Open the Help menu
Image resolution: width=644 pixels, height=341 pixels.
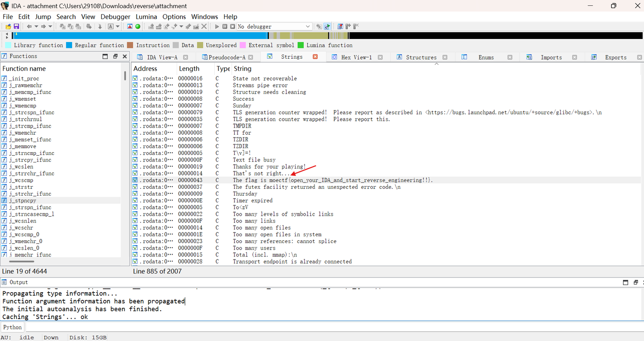pyautogui.click(x=230, y=17)
